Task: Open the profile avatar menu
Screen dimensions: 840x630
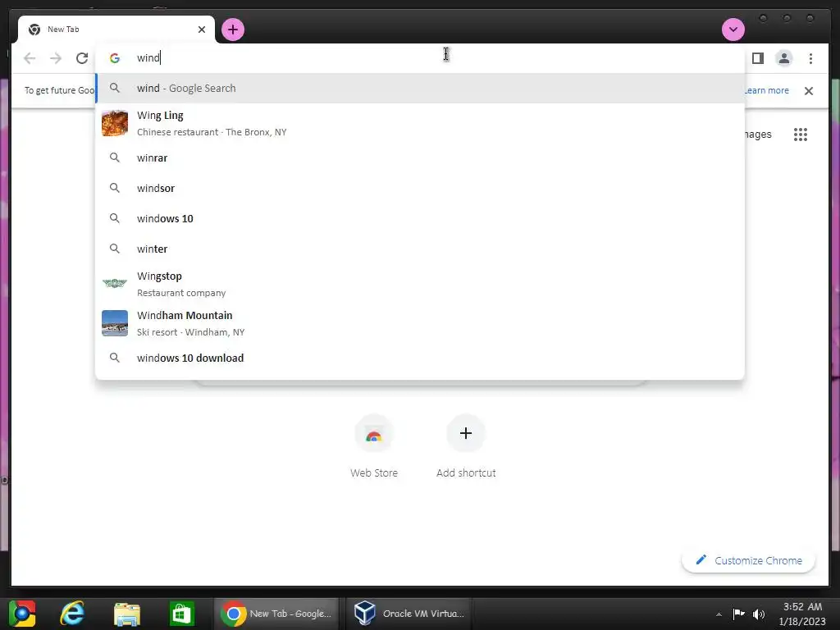Action: pyautogui.click(x=783, y=58)
